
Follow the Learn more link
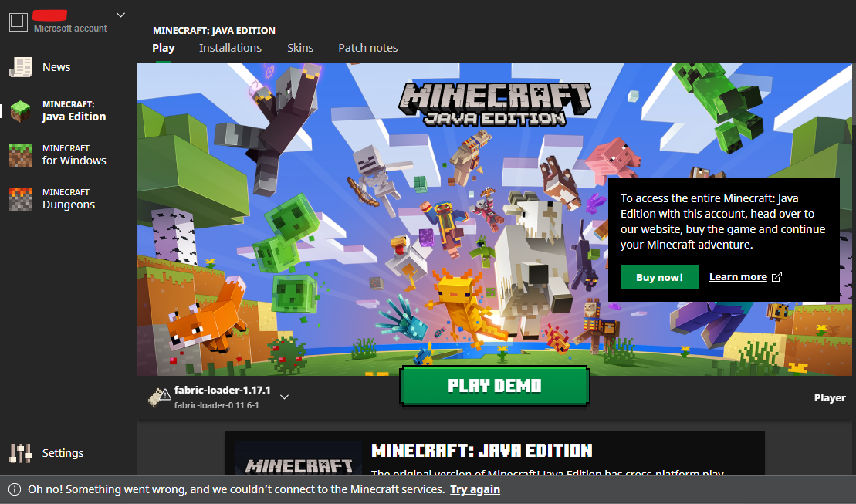click(738, 277)
